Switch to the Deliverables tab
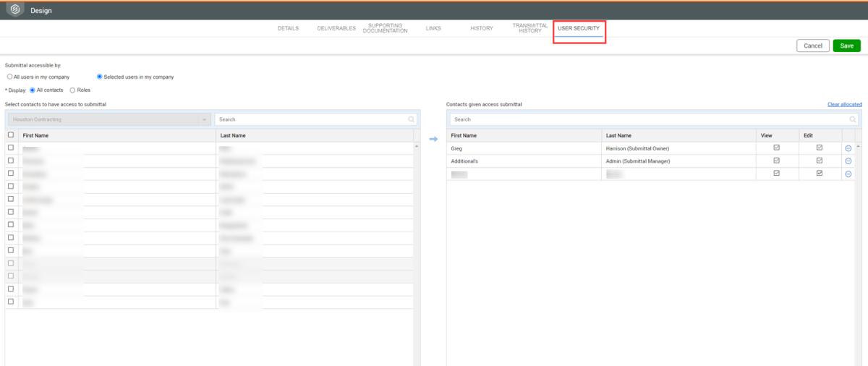Image resolution: width=868 pixels, height=366 pixels. 336,28
